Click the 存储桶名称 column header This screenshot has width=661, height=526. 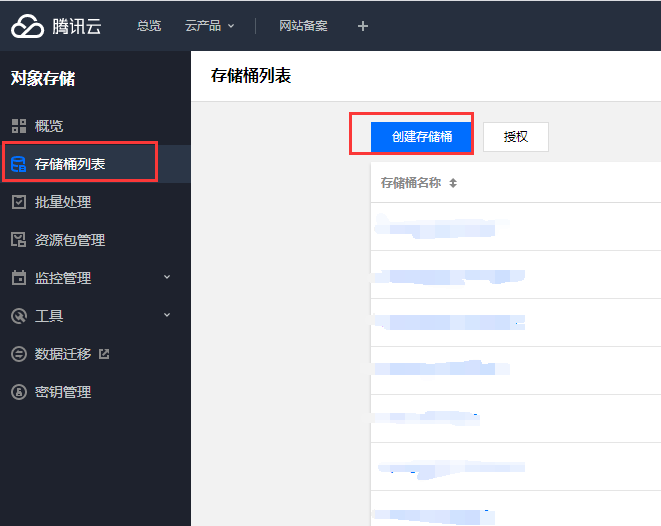coord(411,182)
